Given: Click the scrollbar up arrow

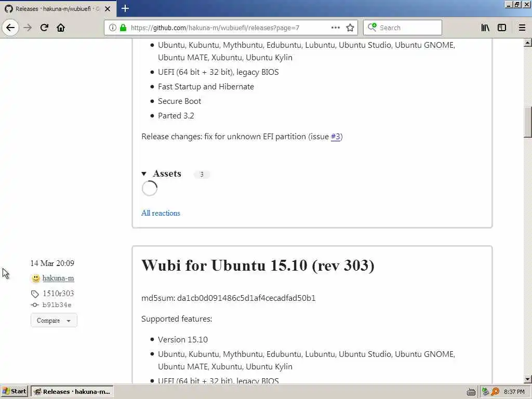Looking at the screenshot, I should (528, 43).
